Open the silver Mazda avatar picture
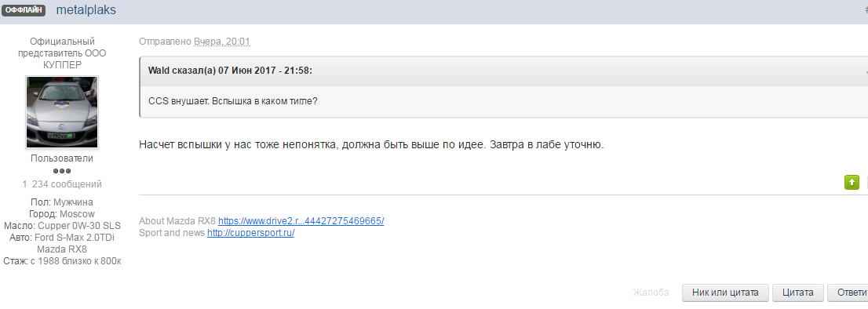The height and width of the screenshot is (309, 868). pyautogui.click(x=62, y=112)
